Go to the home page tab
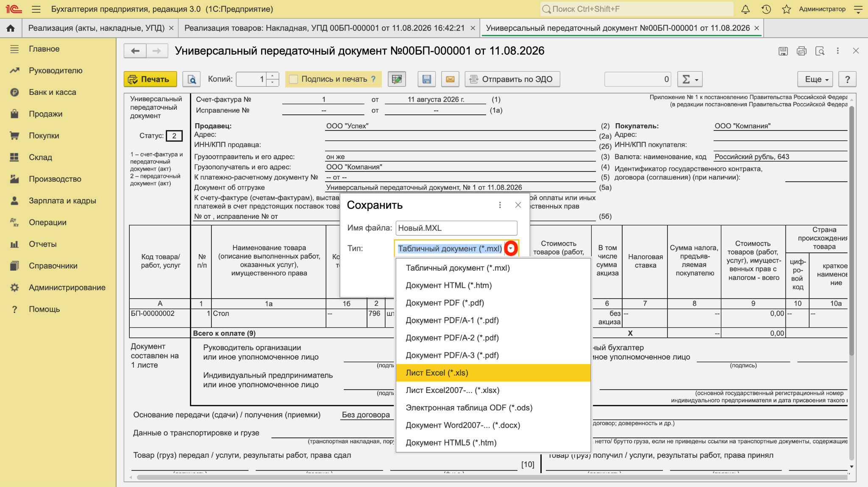868x487 pixels. tap(11, 28)
